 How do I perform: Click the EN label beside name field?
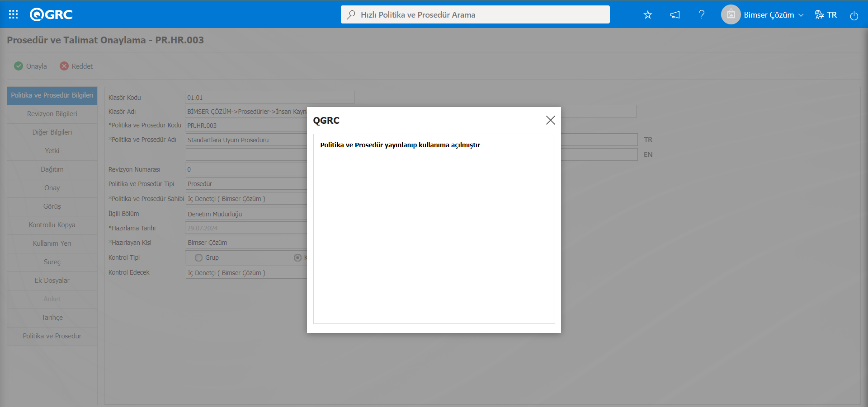[648, 154]
